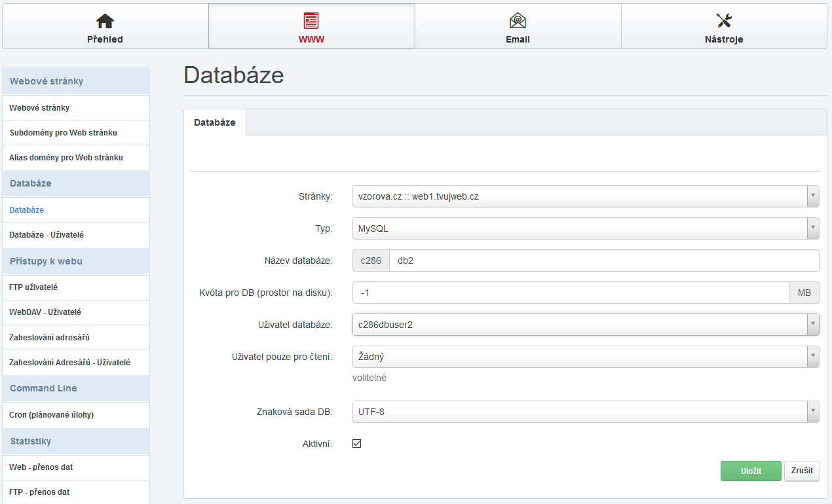Expand the Uživatel databáze dropdown
This screenshot has height=504, width=832.
[585, 325]
